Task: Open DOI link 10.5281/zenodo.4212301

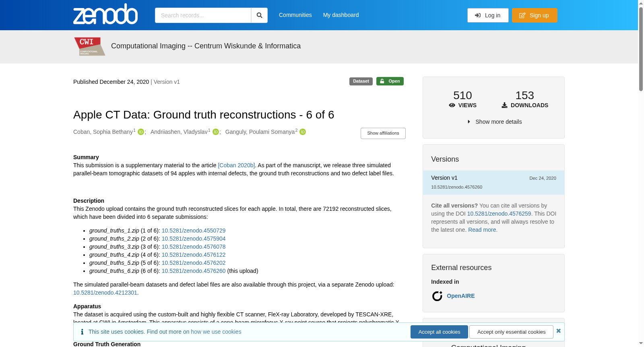Action: pos(105,293)
